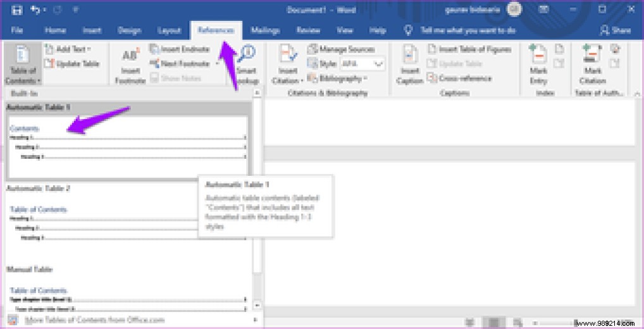Click Insert Index icon next to Mark Entry
644x329 pixels.
click(559, 49)
